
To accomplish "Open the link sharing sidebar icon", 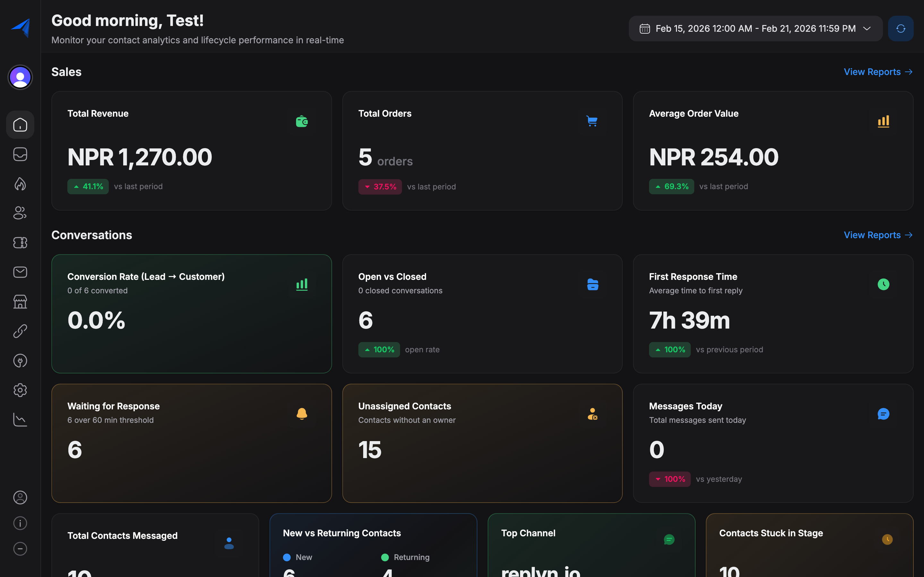I will click(20, 331).
